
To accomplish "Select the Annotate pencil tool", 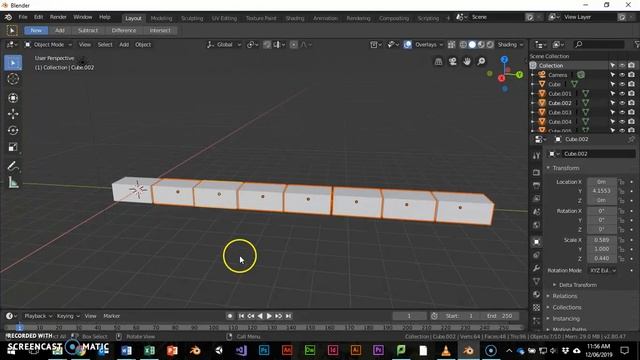I will 13,166.
